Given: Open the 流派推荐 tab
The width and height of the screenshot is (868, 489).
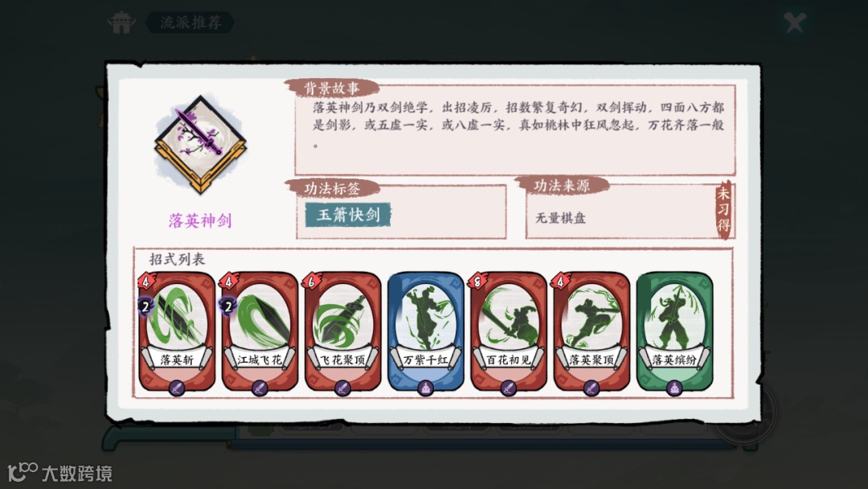Looking at the screenshot, I should [x=190, y=23].
